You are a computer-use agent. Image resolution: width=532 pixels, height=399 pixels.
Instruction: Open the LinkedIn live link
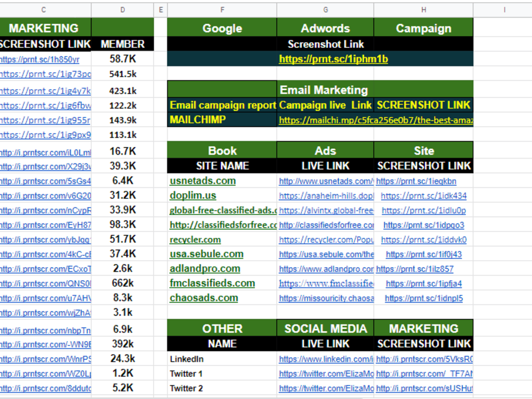coord(326,359)
